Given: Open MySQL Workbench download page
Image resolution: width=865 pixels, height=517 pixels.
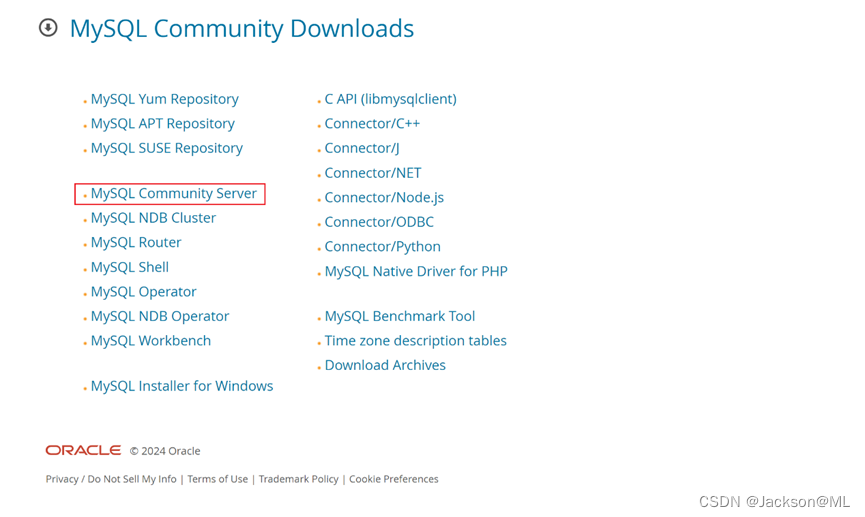Looking at the screenshot, I should 151,340.
